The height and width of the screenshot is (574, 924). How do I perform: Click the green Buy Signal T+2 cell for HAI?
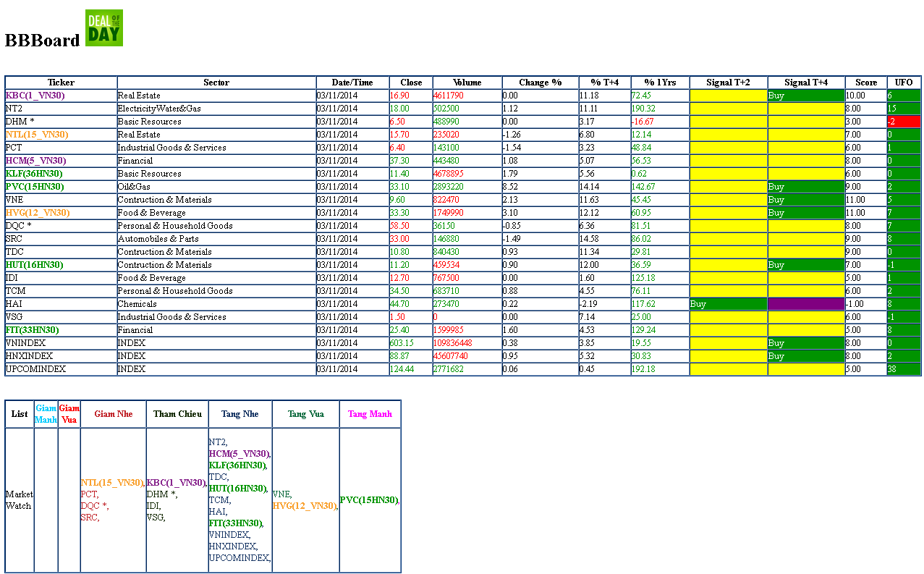(728, 304)
